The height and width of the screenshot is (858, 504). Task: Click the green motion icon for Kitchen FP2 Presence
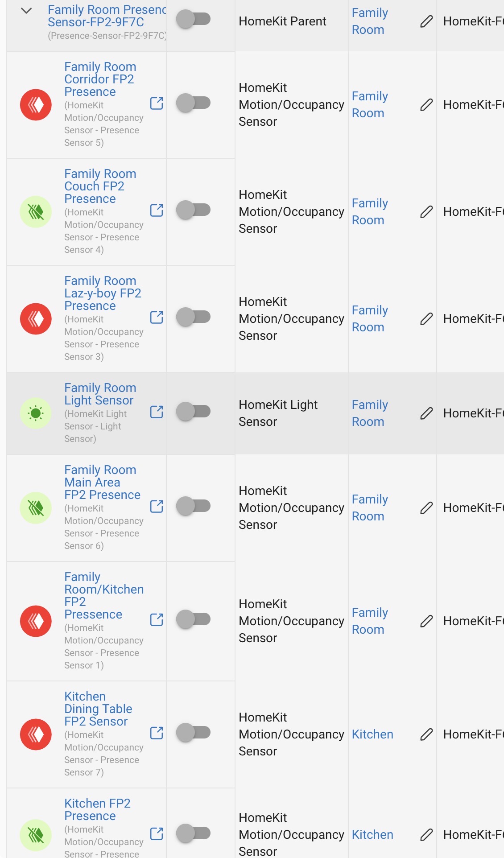pos(36,835)
